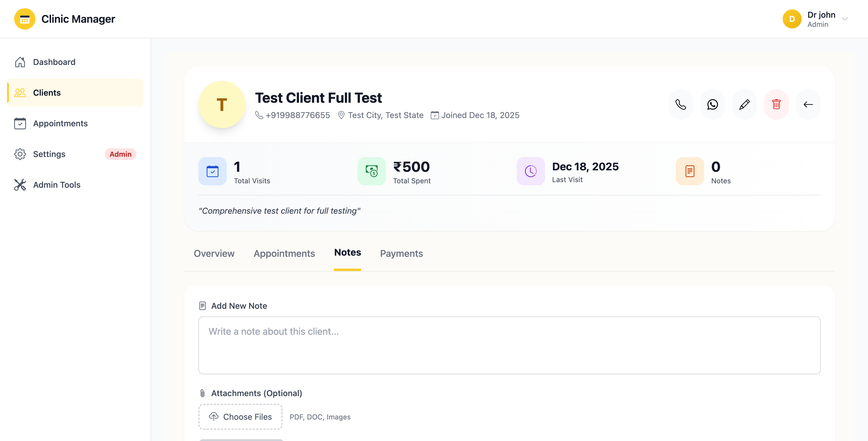The height and width of the screenshot is (441, 868).
Task: Switch to the Payments tab
Action: tap(401, 253)
